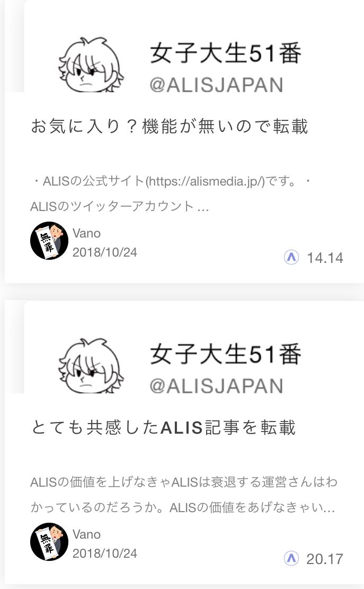Click anime face avatar in second card

(x=91, y=366)
